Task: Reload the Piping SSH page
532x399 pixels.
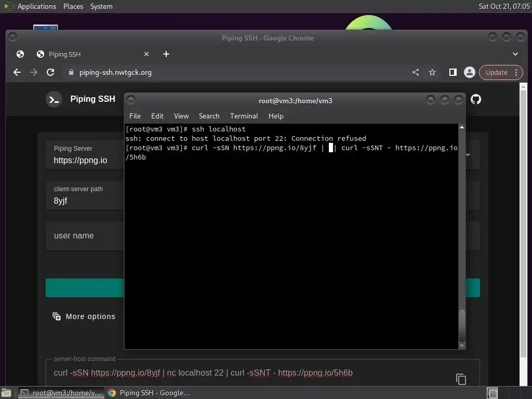Action: tap(50, 72)
